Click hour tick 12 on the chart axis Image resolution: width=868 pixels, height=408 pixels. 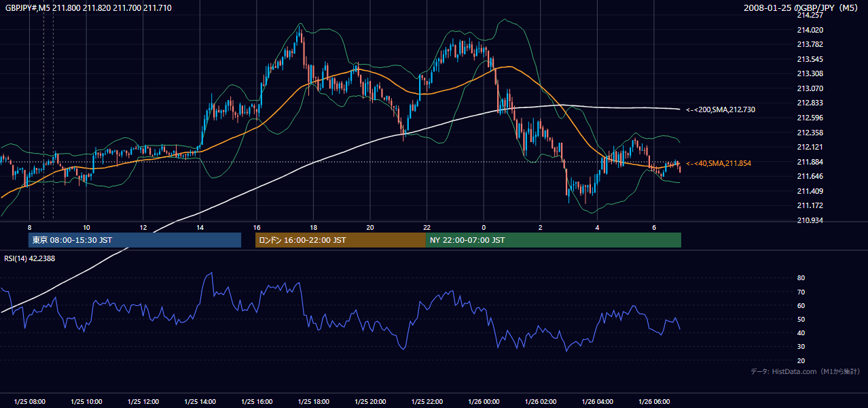click(143, 227)
